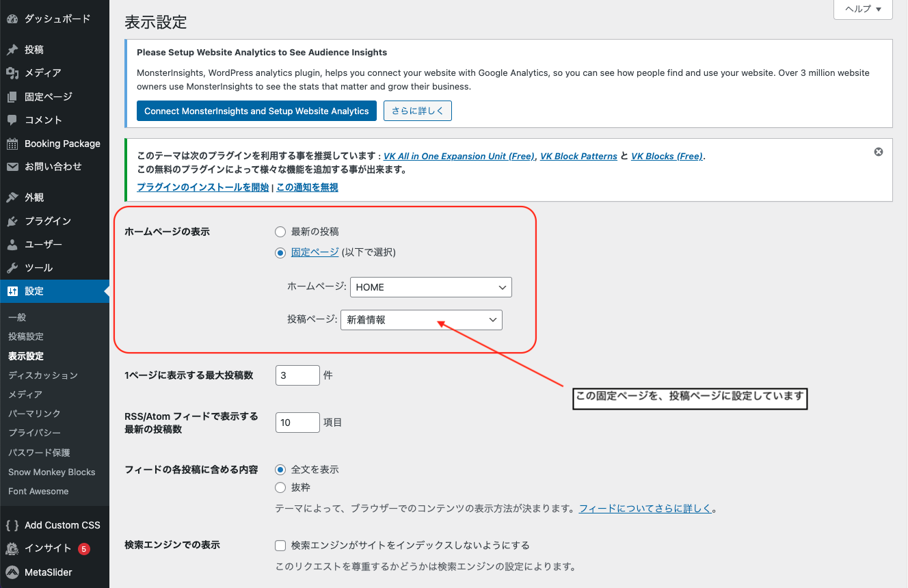Click この通知を無視 link
The width and height of the screenshot is (908, 588).
pyautogui.click(x=307, y=187)
